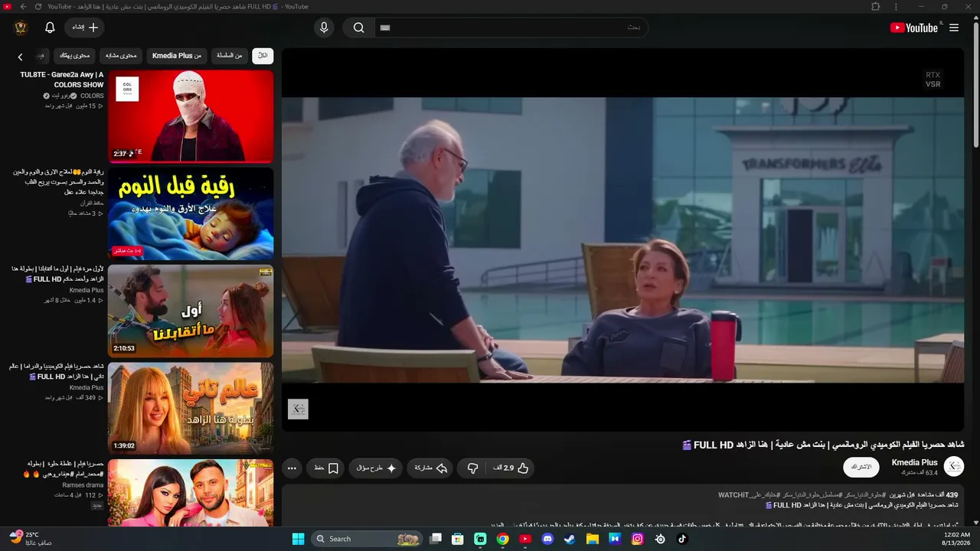Select the محتوى مشابه chip
980x551 pixels.
pos(121,55)
